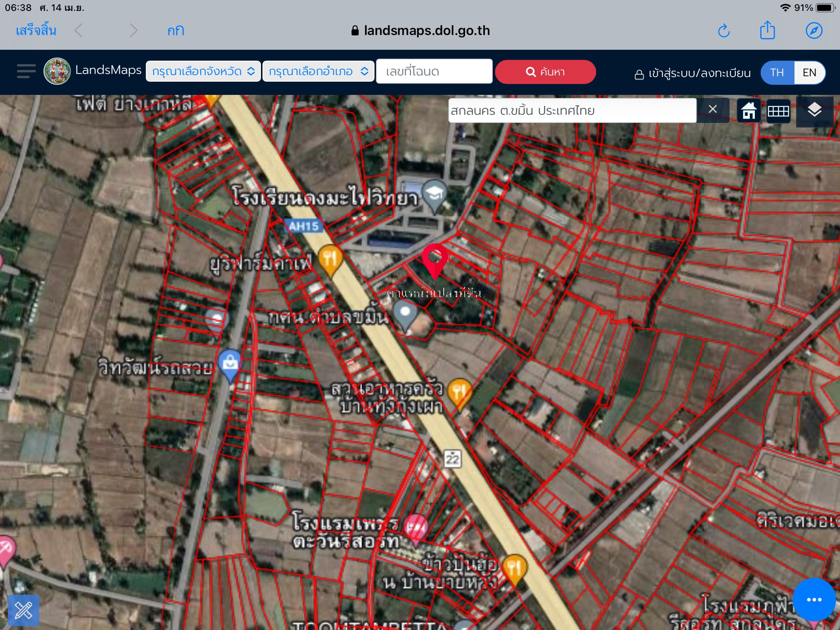840x630 pixels.
Task: Click the red ค้นหา search button
Action: [545, 72]
